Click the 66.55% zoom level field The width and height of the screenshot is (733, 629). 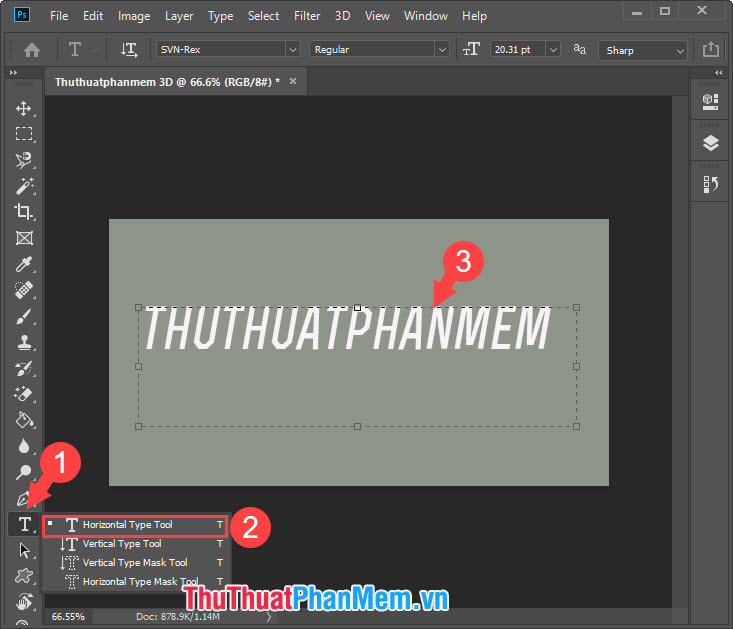point(68,617)
